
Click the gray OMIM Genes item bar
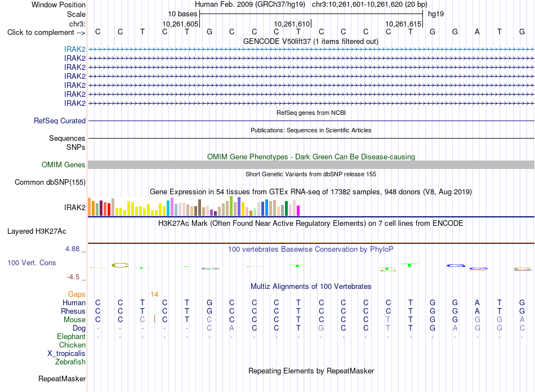(x=311, y=165)
